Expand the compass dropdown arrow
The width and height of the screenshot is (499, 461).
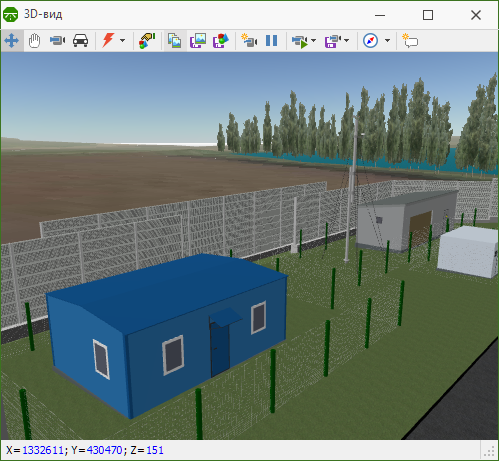(387, 41)
